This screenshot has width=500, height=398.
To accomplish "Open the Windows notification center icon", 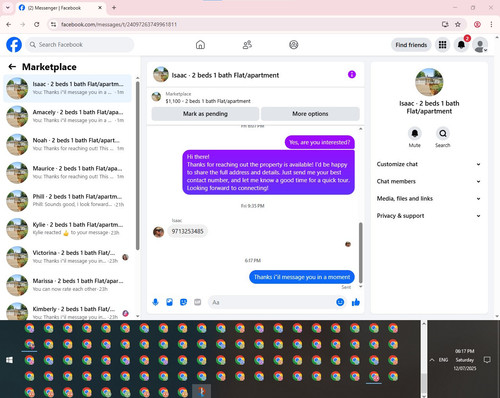I will (487, 360).
